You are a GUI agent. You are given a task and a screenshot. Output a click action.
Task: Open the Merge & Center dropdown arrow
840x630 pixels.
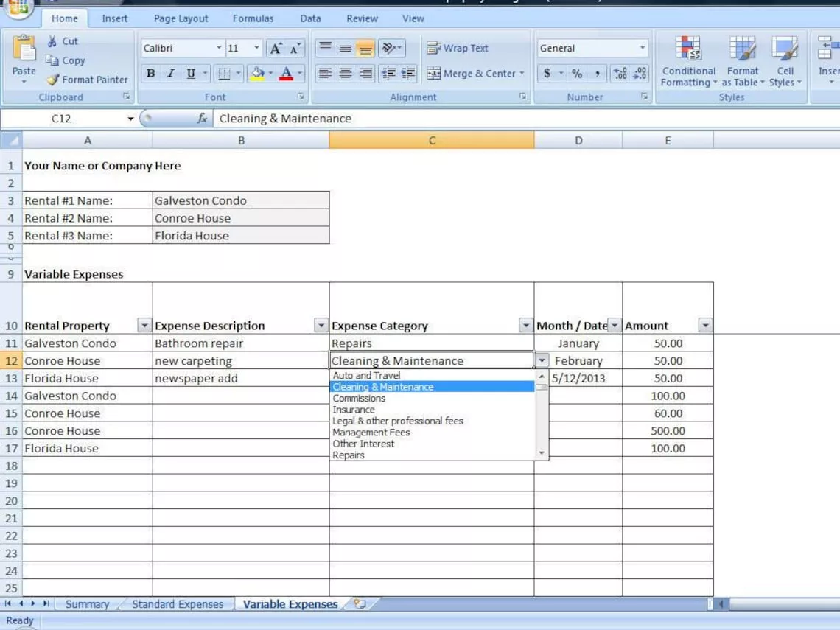(x=522, y=74)
